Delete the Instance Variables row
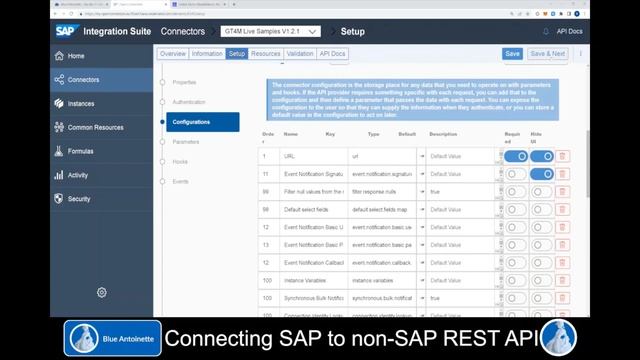The image size is (640, 360). pos(562,280)
